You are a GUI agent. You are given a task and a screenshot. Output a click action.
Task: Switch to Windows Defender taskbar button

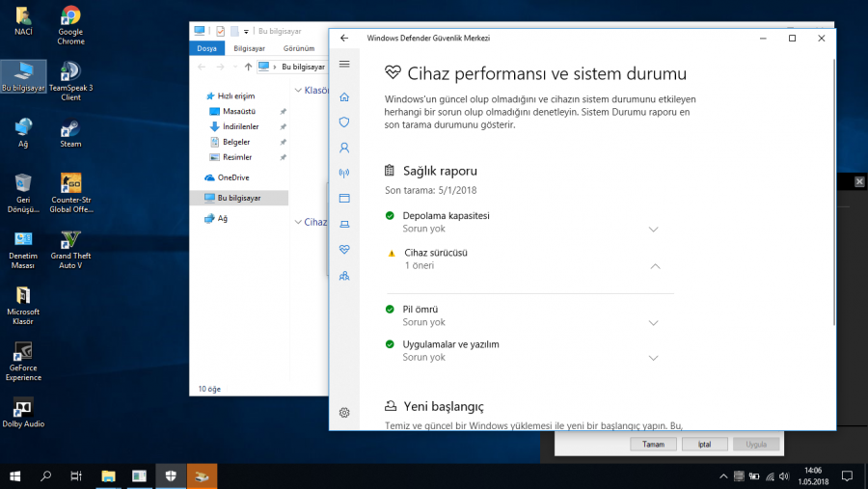click(171, 476)
